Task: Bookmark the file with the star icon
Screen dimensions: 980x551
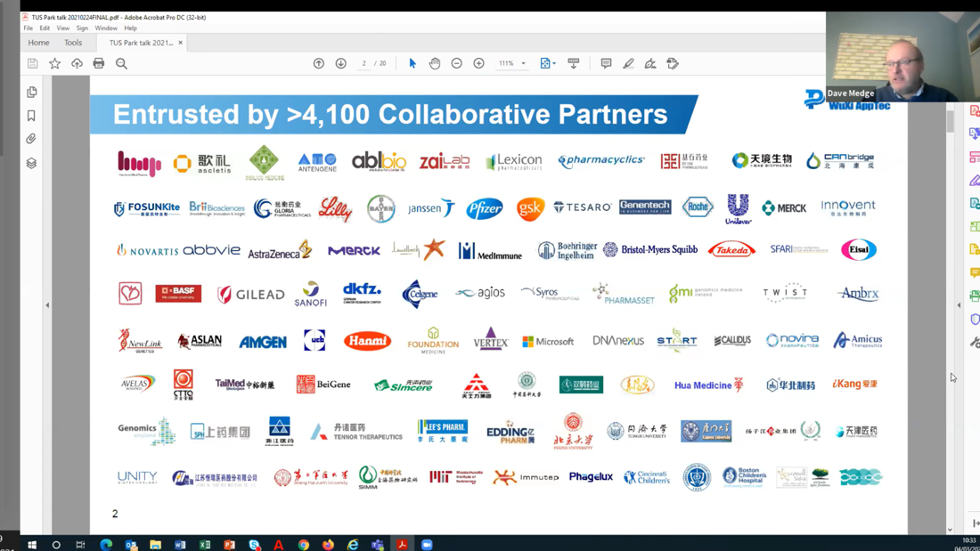Action: pyautogui.click(x=55, y=64)
